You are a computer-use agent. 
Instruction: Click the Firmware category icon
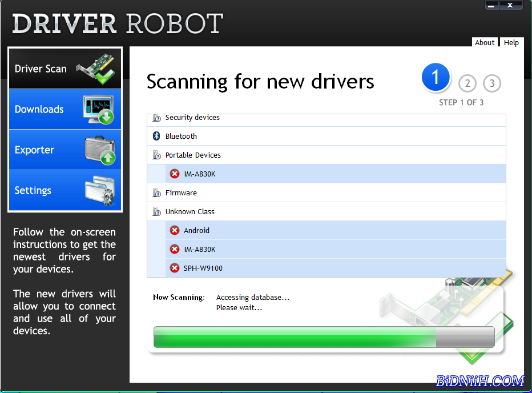pyautogui.click(x=156, y=193)
